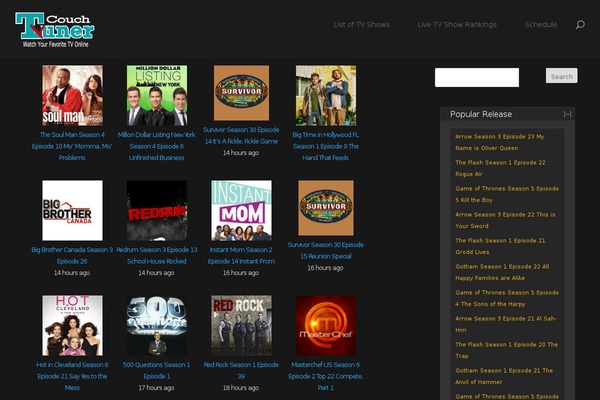Open Live TV Show Rankings menu

[457, 24]
